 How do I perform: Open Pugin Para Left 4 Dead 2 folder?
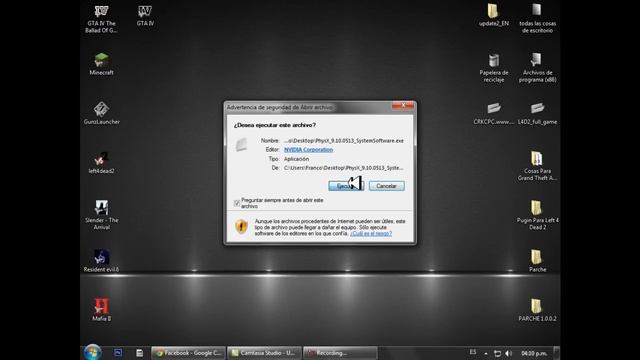click(x=537, y=215)
